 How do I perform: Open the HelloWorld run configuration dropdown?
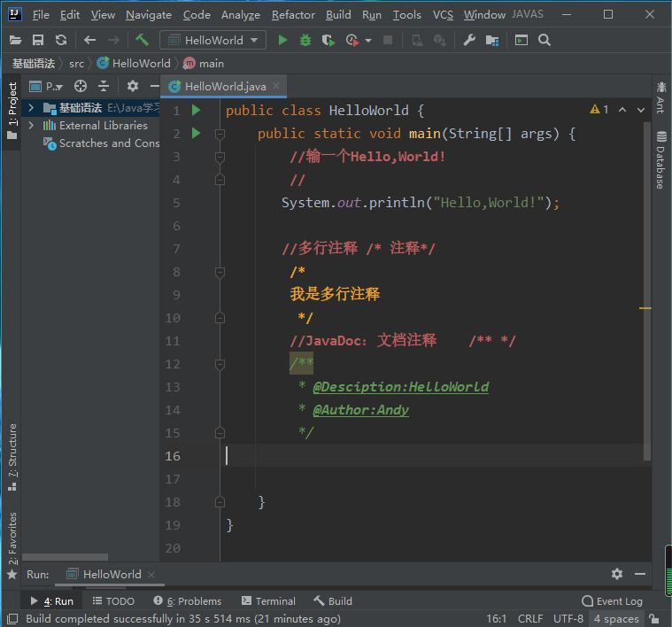(x=212, y=40)
